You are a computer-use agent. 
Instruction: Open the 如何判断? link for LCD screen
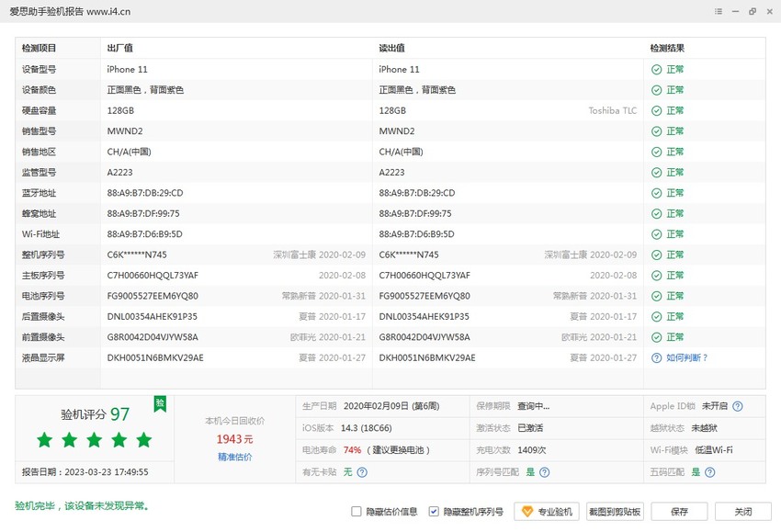pyautogui.click(x=687, y=358)
